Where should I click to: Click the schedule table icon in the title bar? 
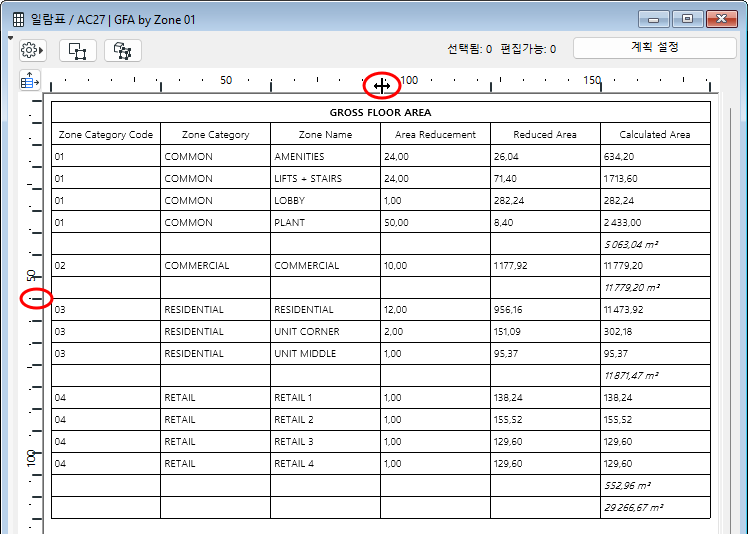pyautogui.click(x=18, y=20)
